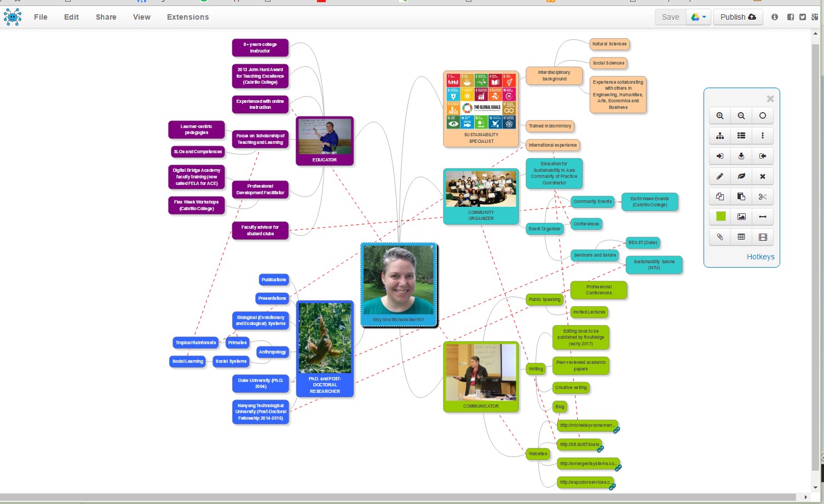Viewport: 824px width, 504px height.
Task: Select the 'Natural Sciences' node
Action: (609, 44)
